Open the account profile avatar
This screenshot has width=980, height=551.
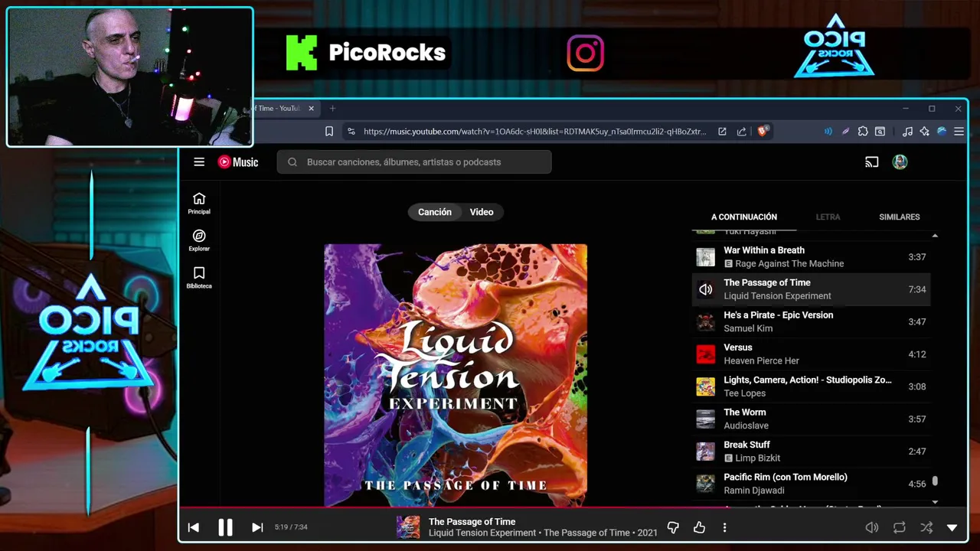(900, 161)
